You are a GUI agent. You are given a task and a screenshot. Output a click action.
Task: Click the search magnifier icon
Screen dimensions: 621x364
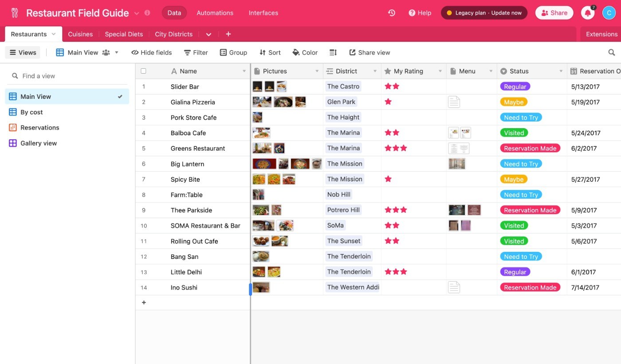click(x=612, y=52)
